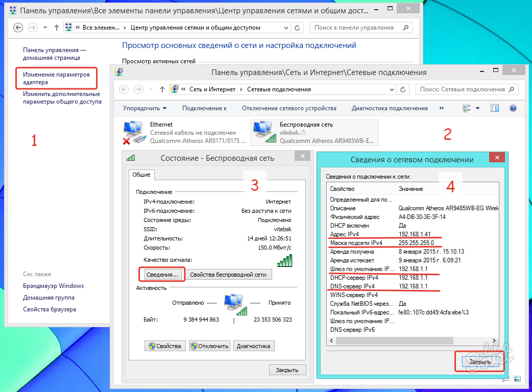Toggle the preview pane icon
This screenshot has width=532, height=392.
pyautogui.click(x=495, y=108)
